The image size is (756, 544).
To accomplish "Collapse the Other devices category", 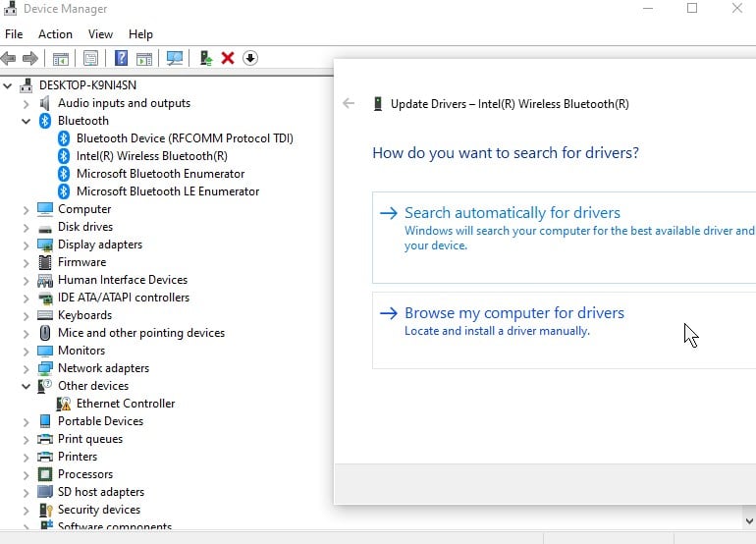I will click(27, 386).
